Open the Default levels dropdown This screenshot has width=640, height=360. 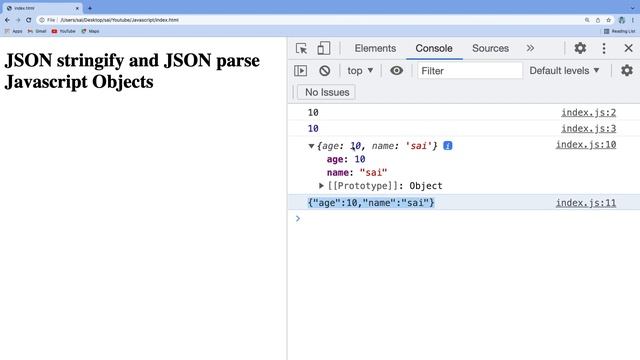(x=564, y=71)
